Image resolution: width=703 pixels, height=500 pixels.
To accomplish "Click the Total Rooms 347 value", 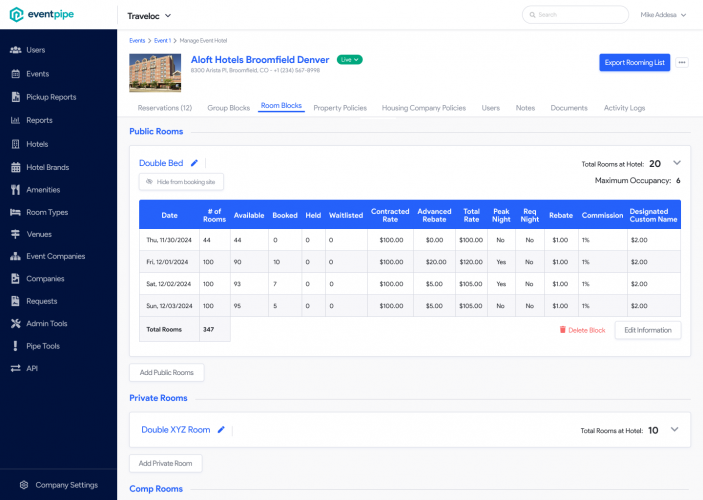I will point(208,329).
